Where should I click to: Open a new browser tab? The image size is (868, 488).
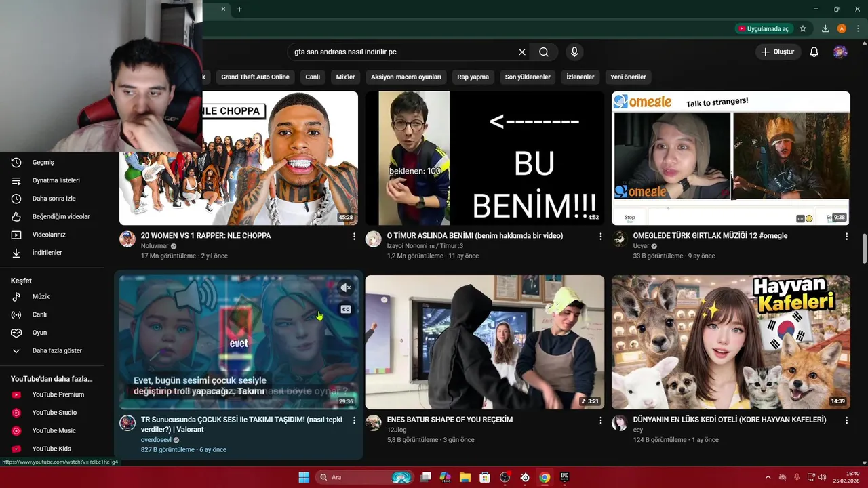pyautogui.click(x=239, y=9)
